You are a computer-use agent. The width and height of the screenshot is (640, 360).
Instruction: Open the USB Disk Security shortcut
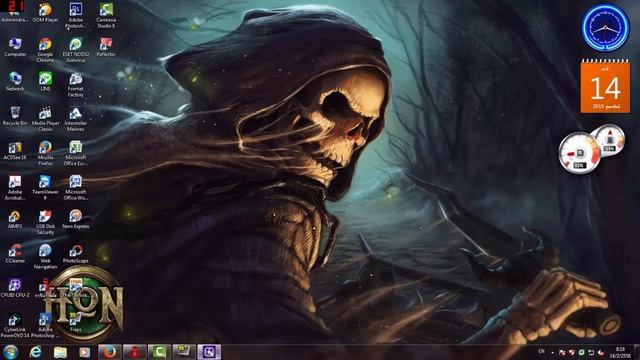[x=45, y=222]
